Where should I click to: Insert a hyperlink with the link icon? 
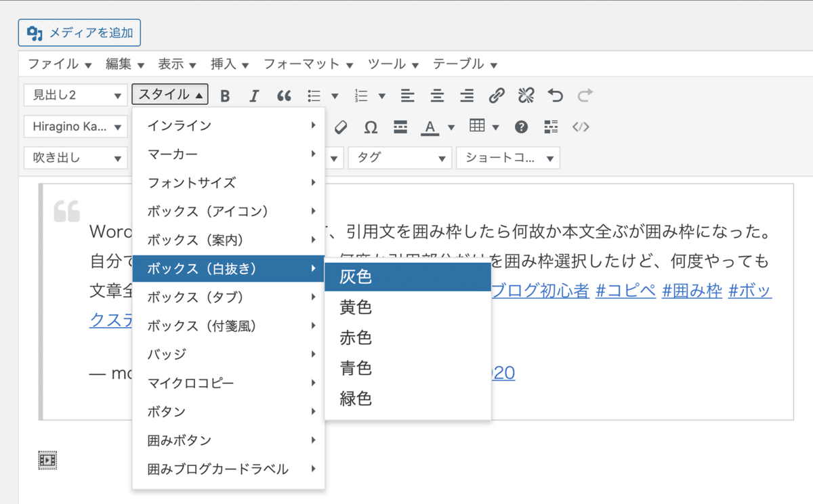click(x=497, y=96)
